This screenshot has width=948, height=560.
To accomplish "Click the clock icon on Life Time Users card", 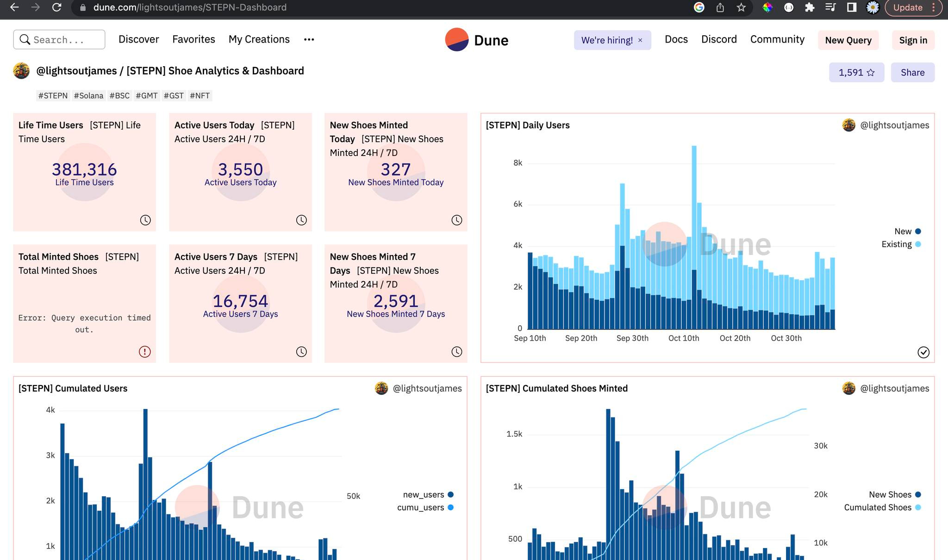I will click(145, 220).
